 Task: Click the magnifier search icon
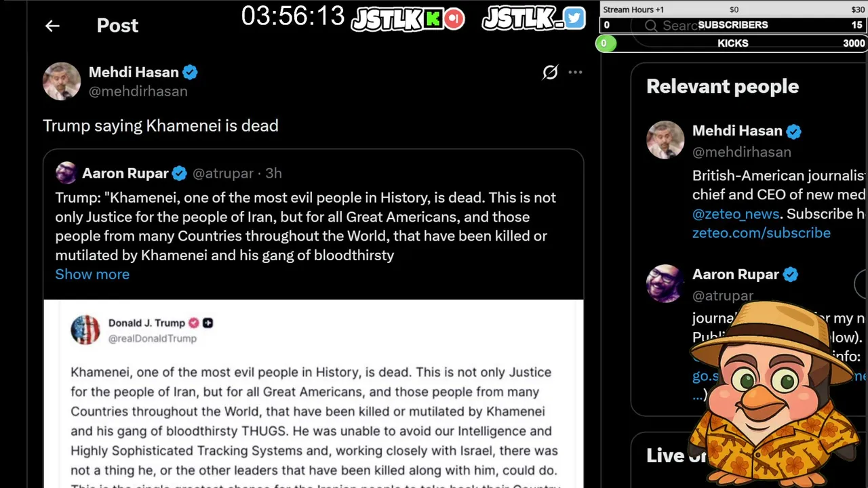[651, 26]
